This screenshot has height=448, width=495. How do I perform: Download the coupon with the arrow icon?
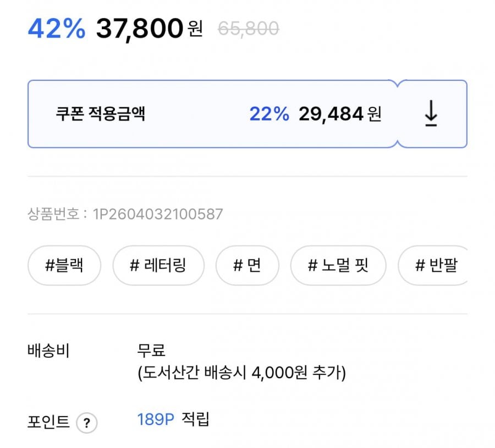(x=431, y=113)
